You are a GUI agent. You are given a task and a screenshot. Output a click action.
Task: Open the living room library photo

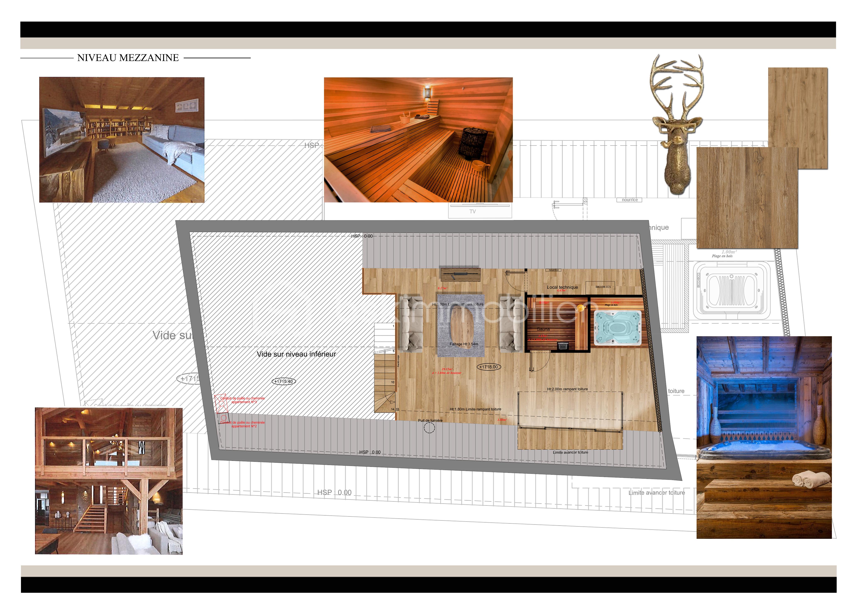point(122,140)
